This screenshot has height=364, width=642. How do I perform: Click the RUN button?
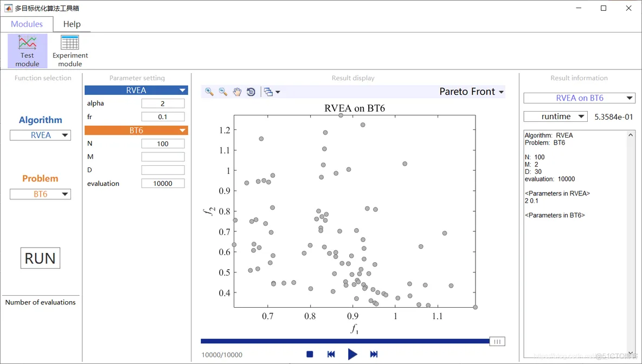coord(40,258)
